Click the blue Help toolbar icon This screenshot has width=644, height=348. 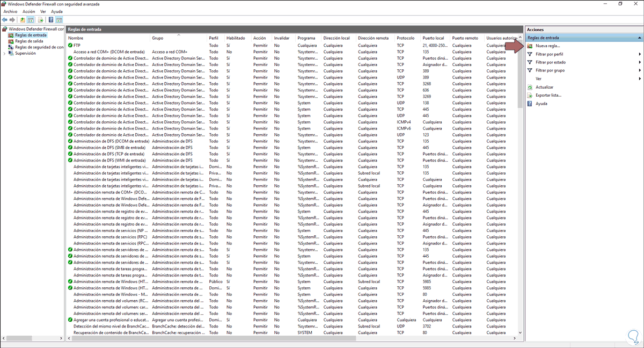[x=51, y=20]
